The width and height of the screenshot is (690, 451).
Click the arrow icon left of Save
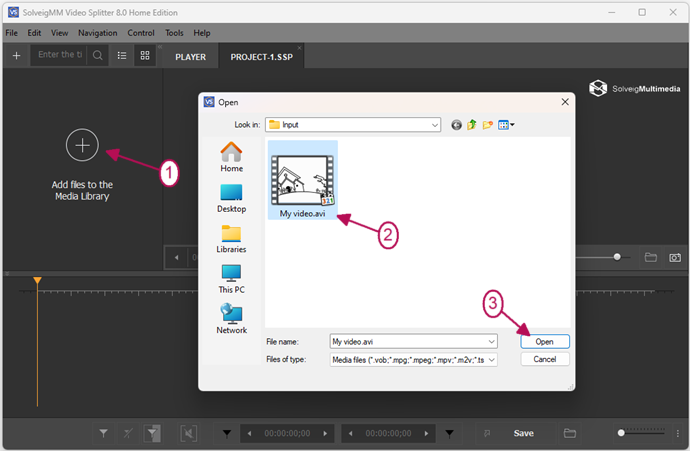coord(487,433)
